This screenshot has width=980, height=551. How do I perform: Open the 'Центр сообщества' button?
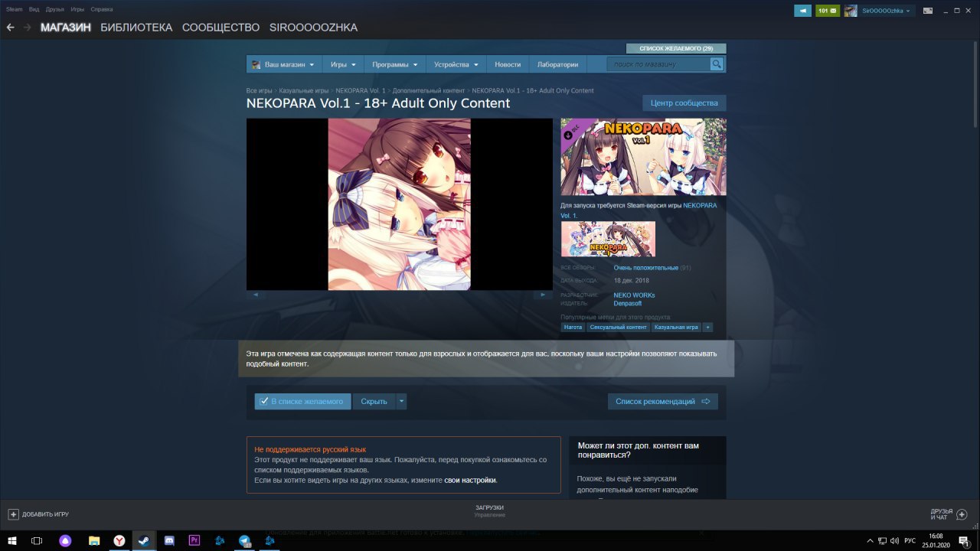point(684,103)
